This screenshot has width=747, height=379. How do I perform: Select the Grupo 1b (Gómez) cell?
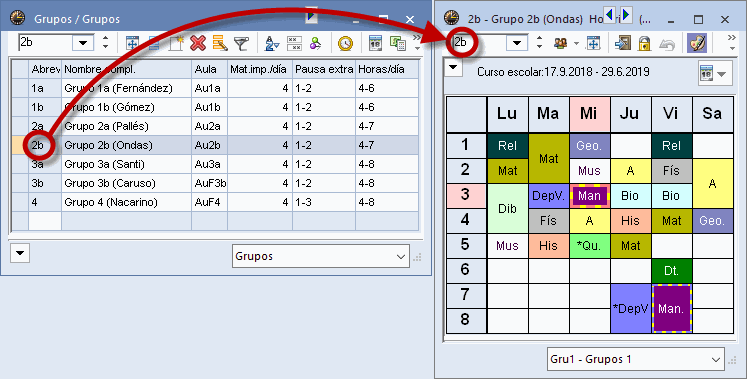[x=126, y=108]
